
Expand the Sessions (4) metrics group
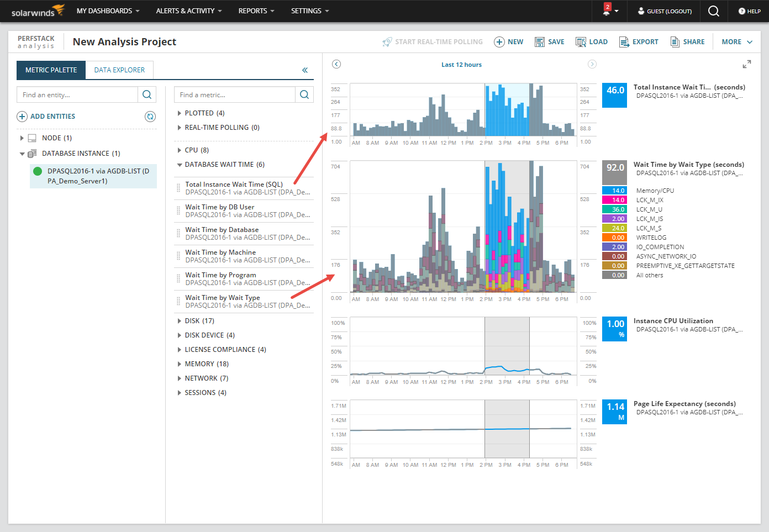tap(179, 393)
